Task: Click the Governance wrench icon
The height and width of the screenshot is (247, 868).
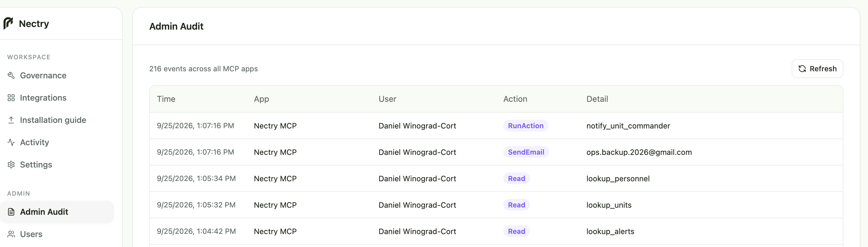Action: click(11, 75)
